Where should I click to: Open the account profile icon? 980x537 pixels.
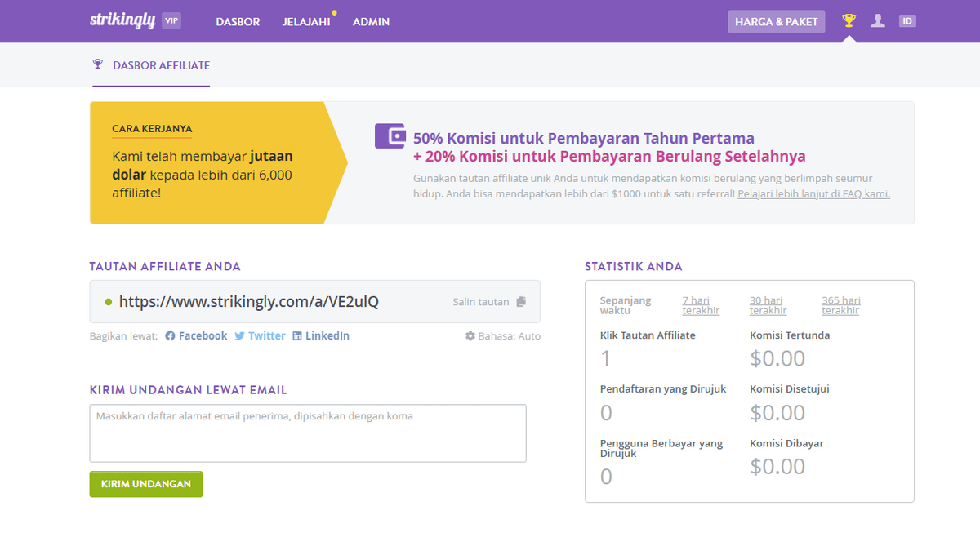pos(878,20)
